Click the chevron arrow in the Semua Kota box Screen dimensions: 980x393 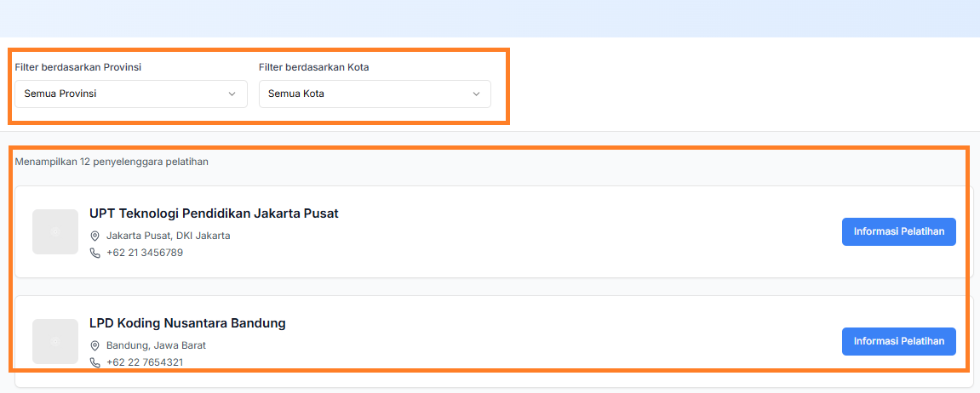[476, 94]
